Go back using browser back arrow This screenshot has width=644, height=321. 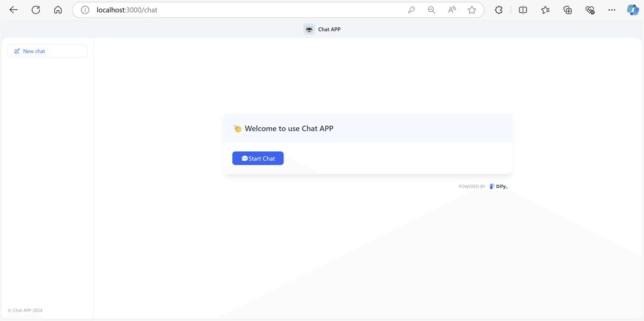[x=13, y=10]
